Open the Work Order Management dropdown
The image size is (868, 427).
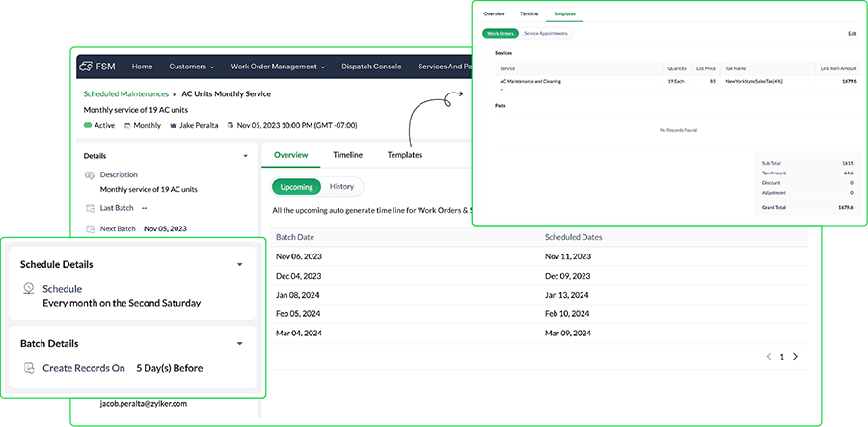(x=278, y=67)
